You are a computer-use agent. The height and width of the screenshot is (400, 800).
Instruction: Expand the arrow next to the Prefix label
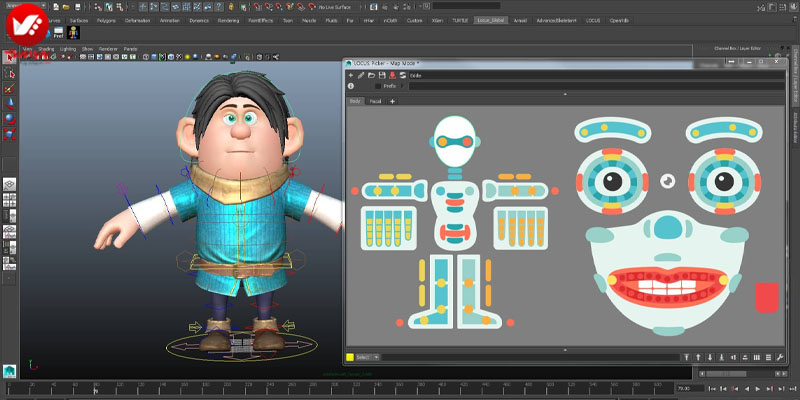tap(402, 86)
